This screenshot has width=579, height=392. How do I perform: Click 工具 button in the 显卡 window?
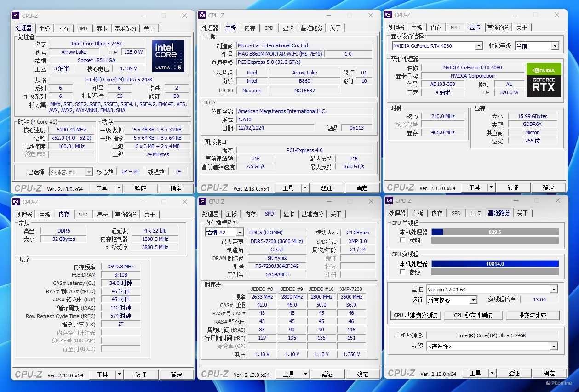[x=474, y=187]
